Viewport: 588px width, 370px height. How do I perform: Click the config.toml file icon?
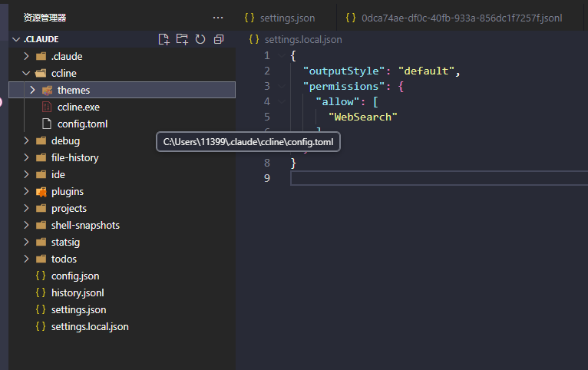tap(47, 124)
